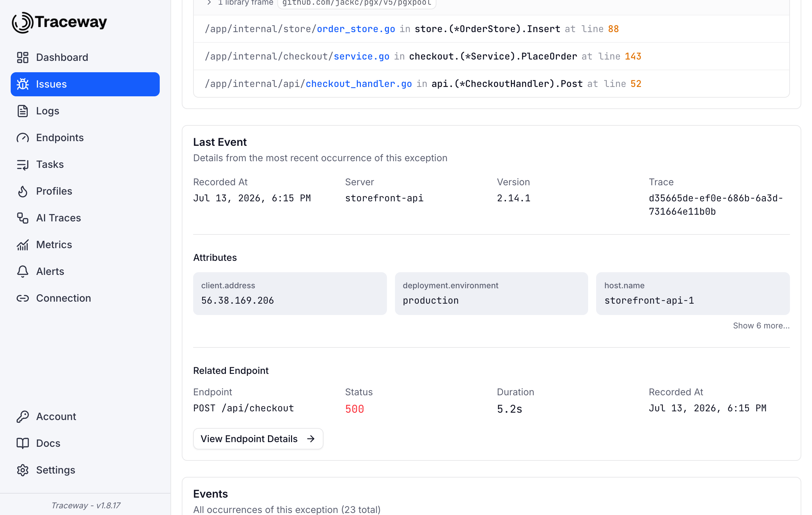
Task: Open service.go file link
Action: 362,57
